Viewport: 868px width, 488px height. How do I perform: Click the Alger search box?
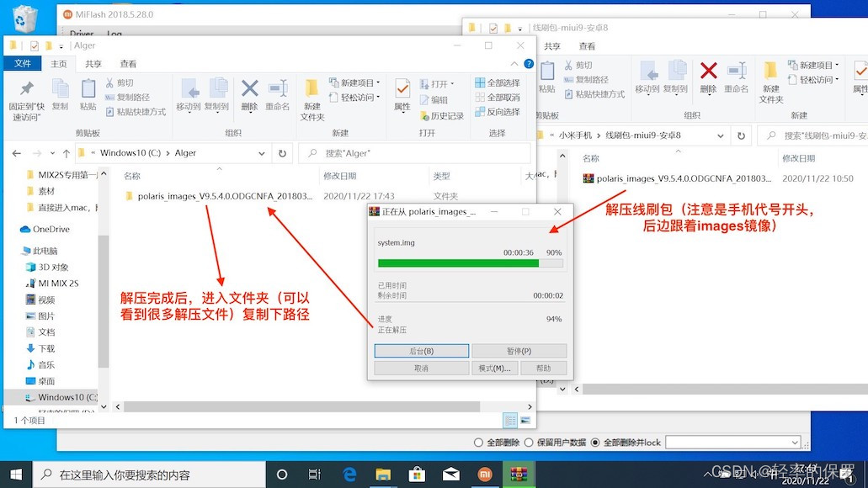pyautogui.click(x=414, y=153)
